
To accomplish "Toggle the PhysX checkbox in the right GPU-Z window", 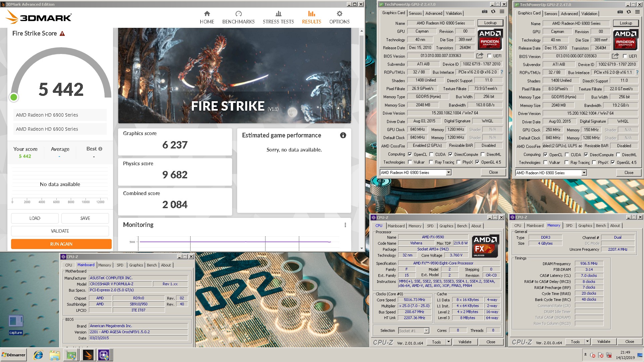I will (594, 163).
